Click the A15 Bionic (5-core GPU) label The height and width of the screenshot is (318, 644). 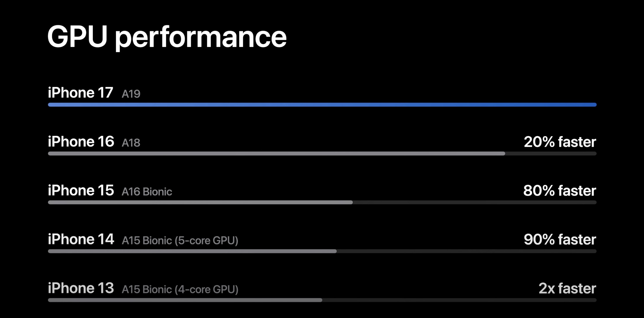pos(180,240)
